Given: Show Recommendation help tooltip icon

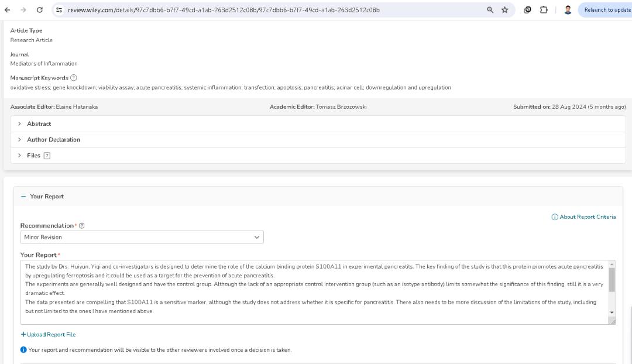Looking at the screenshot, I should (x=81, y=226).
